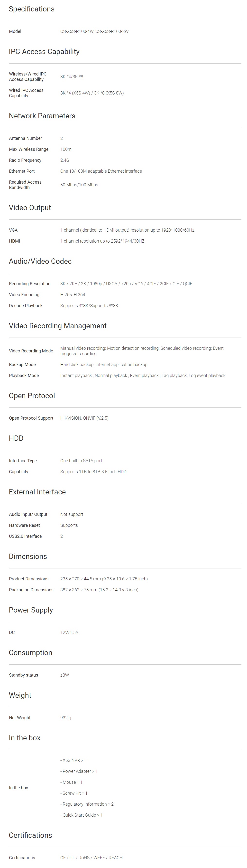This screenshot has height=868, width=247.
Task: Click the model number CS-X5S-R100-4W text
Action: (77, 31)
